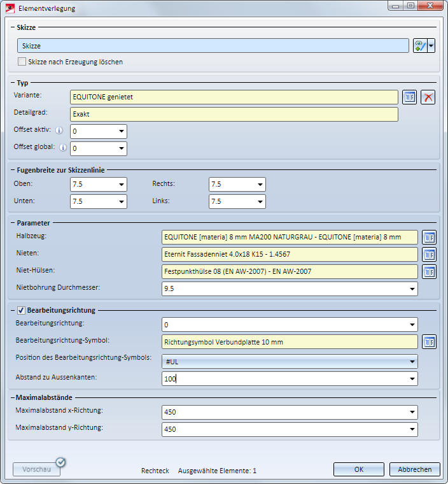448x484 pixels.
Task: Open the Bearbeitungsrichtung-Symbol catalogue icon
Action: point(429,342)
